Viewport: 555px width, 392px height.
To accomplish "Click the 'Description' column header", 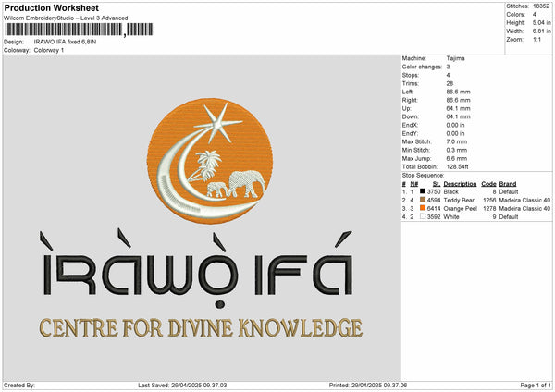I will 460,184.
